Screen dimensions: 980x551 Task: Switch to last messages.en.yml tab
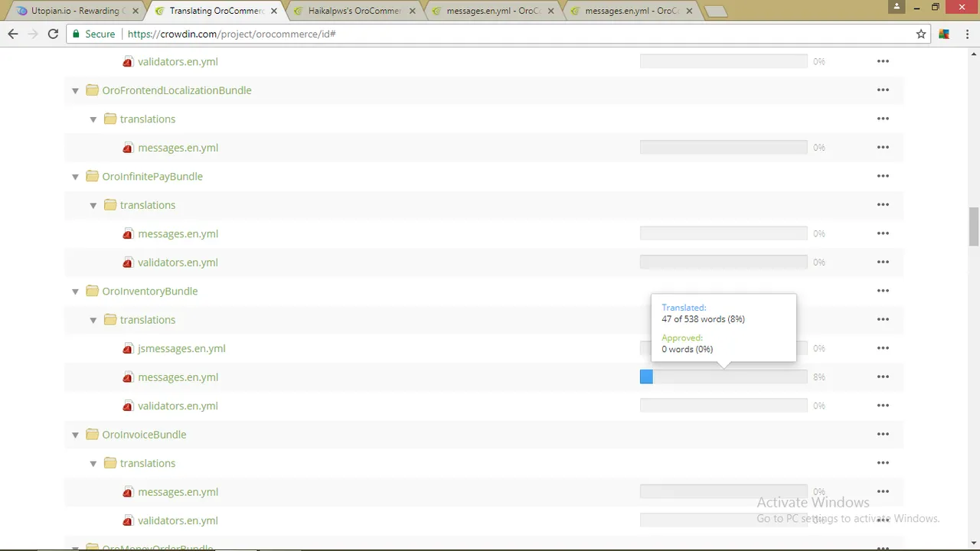pos(630,11)
